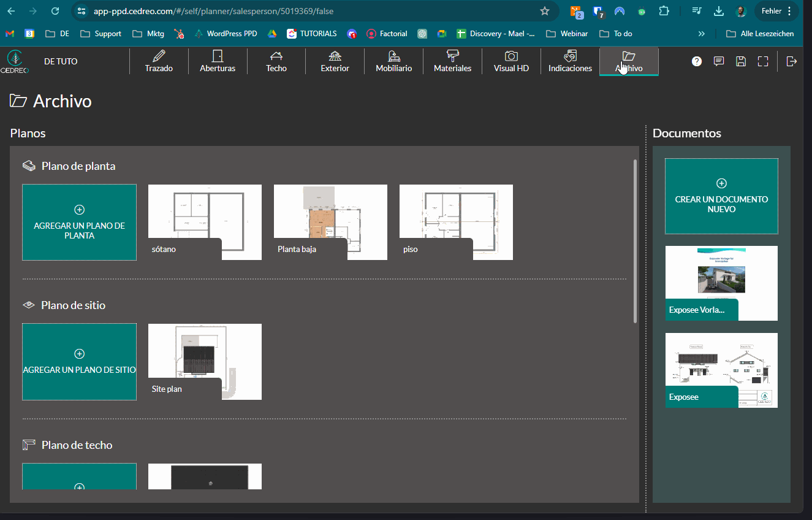Exit the planner via the logout icon
Image resolution: width=812 pixels, height=520 pixels.
click(791, 61)
